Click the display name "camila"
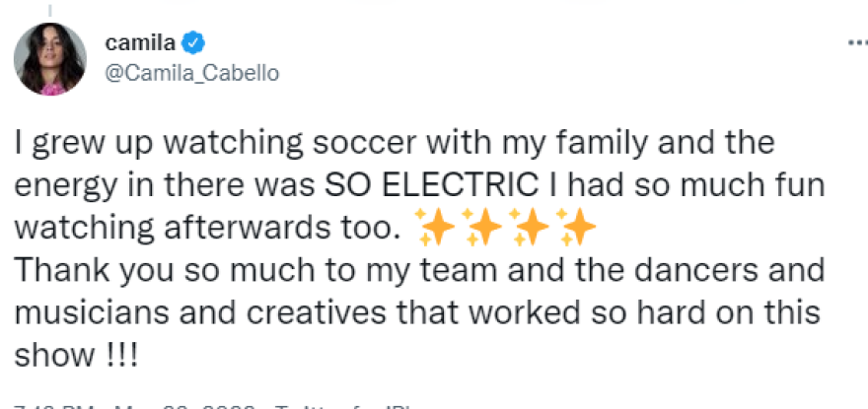Viewport: 868px width, 409px height. pos(139,42)
